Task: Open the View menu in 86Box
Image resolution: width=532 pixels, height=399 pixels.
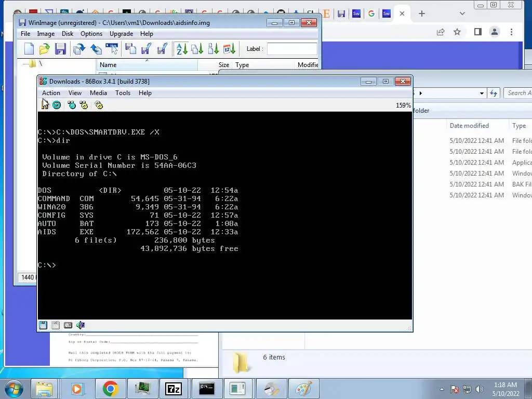Action: [x=75, y=93]
